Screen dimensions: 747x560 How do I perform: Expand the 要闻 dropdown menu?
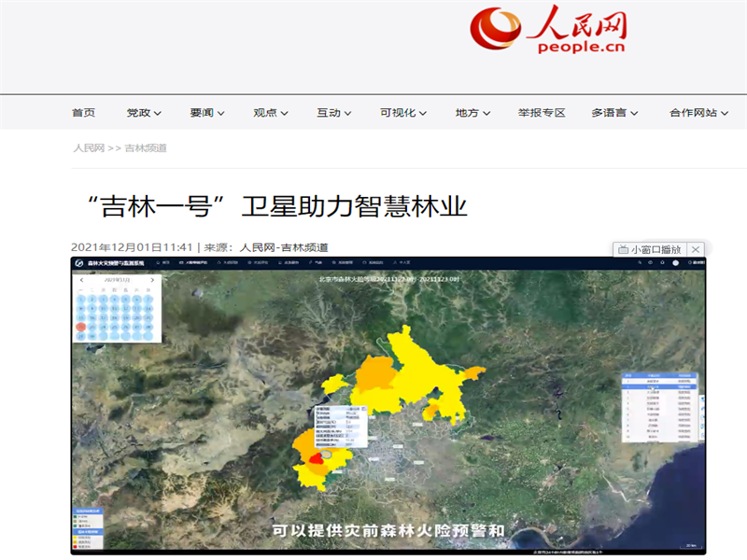207,113
